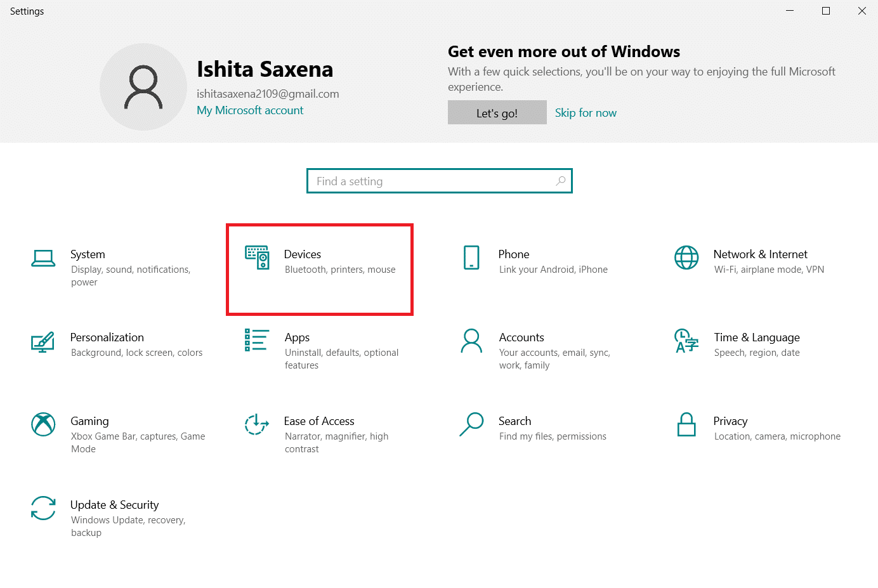Select the Personalization heading text
This screenshot has width=878, height=588.
(x=107, y=337)
